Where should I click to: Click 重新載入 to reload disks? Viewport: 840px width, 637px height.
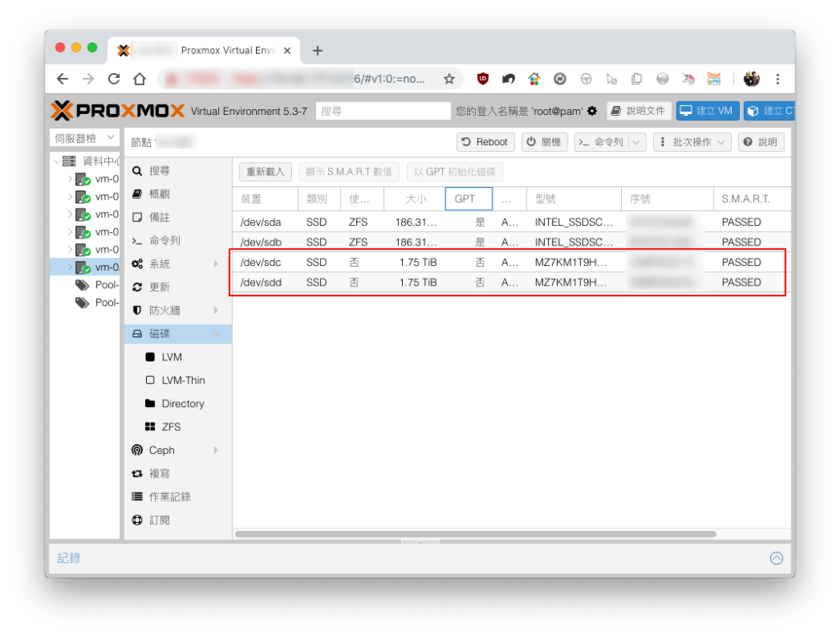(x=265, y=172)
